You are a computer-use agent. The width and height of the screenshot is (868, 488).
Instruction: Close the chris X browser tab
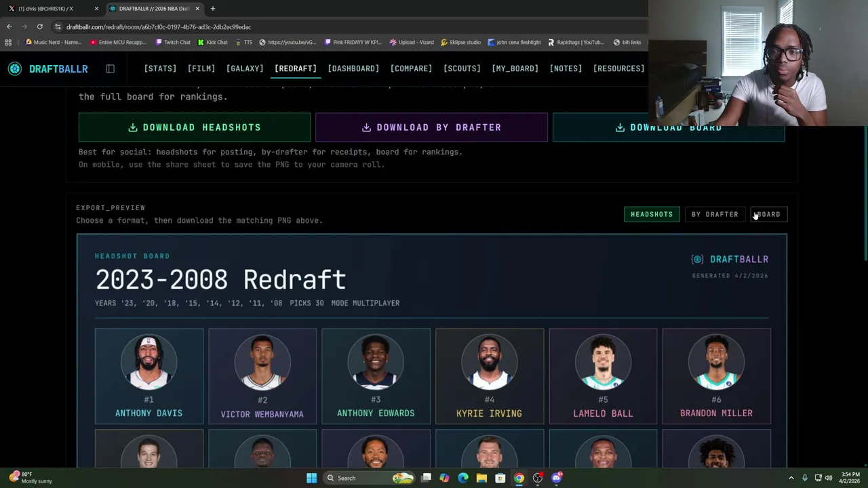coord(96,8)
